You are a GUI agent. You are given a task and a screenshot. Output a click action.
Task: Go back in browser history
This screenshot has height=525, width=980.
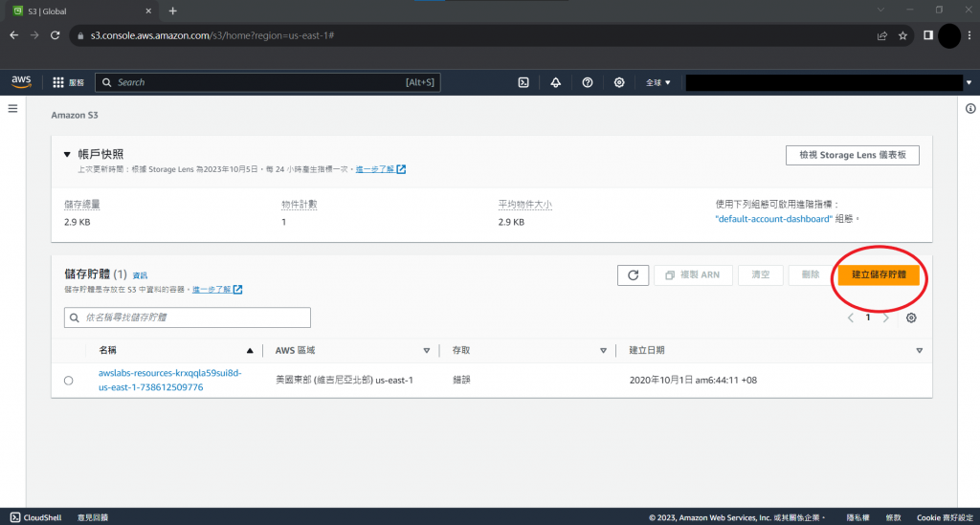tap(13, 35)
